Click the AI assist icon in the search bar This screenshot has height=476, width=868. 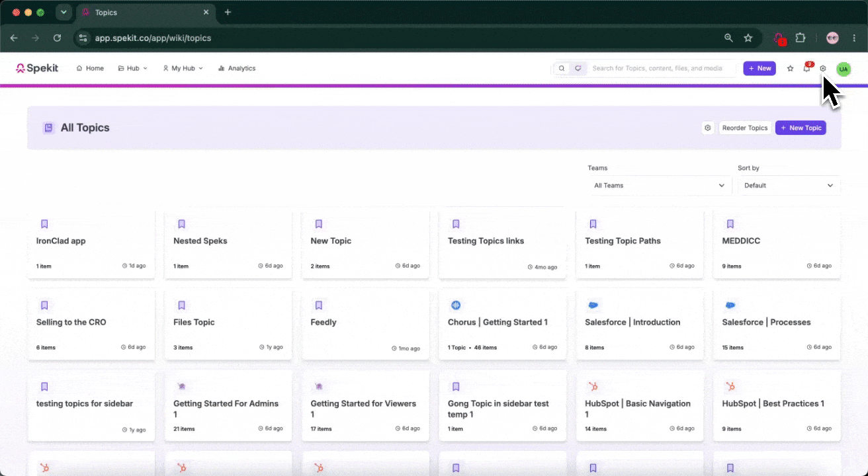[x=578, y=68]
